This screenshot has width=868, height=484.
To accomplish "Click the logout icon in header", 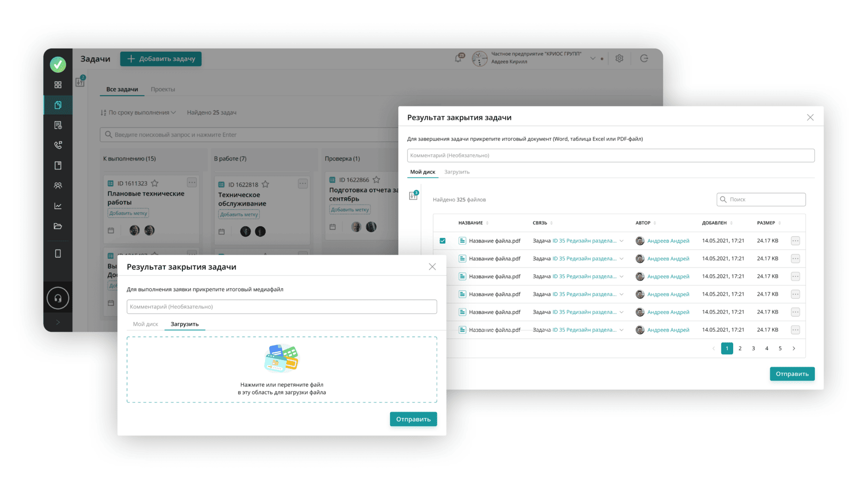I will pyautogui.click(x=644, y=58).
